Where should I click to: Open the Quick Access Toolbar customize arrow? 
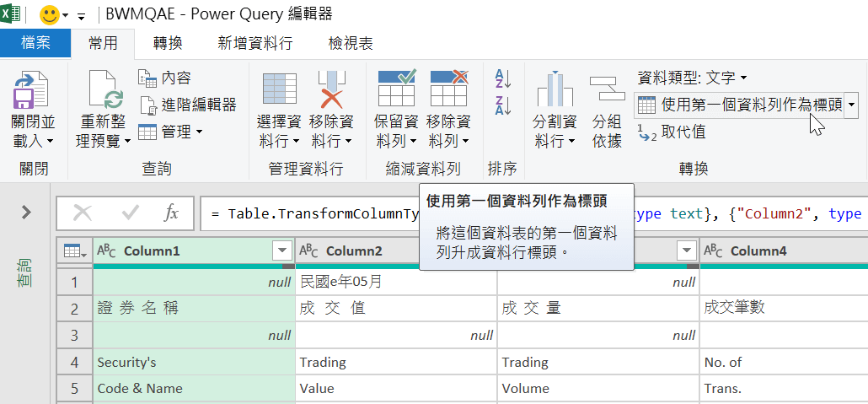82,17
